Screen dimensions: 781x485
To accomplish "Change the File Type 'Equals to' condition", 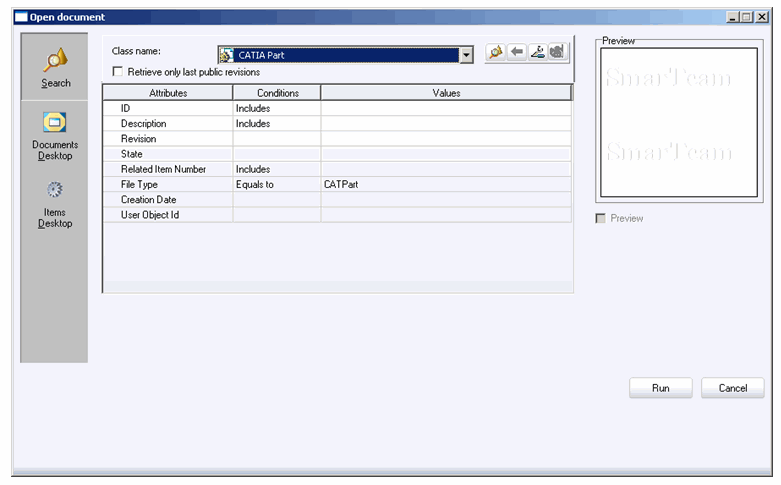I will click(276, 185).
